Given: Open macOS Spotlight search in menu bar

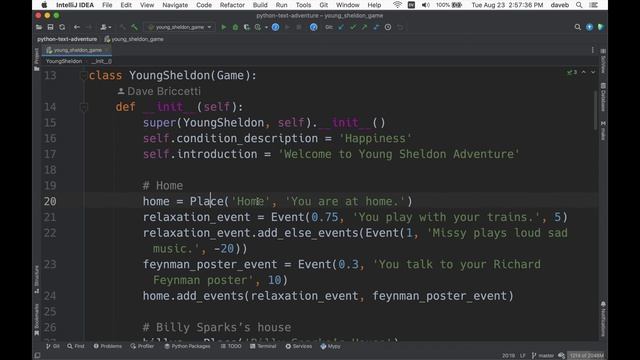Looking at the screenshot, I should click(579, 5).
